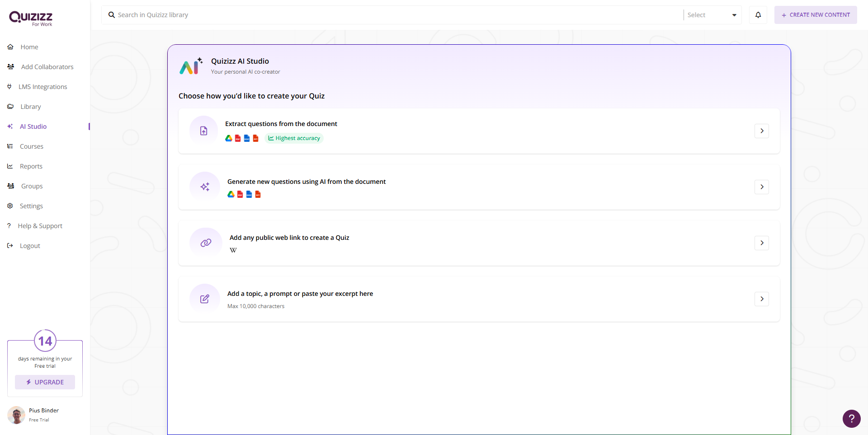Click the Search in Quizizz library field
The image size is (868, 435).
[393, 15]
